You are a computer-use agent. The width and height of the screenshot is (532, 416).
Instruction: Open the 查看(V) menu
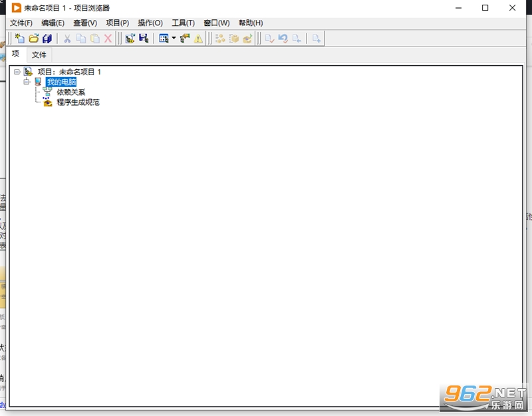pyautogui.click(x=85, y=23)
